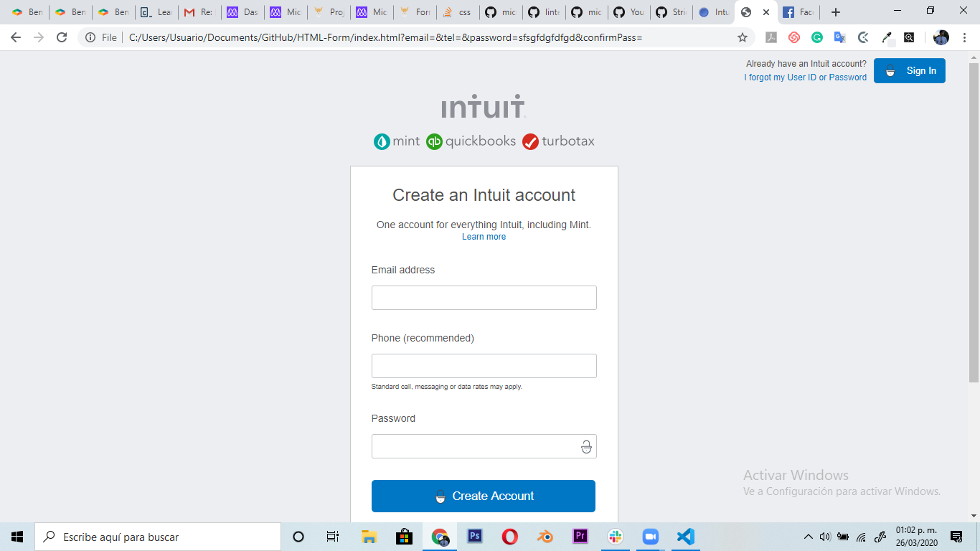This screenshot has width=980, height=551.
Task: Open Cortana from the taskbar
Action: [298, 537]
